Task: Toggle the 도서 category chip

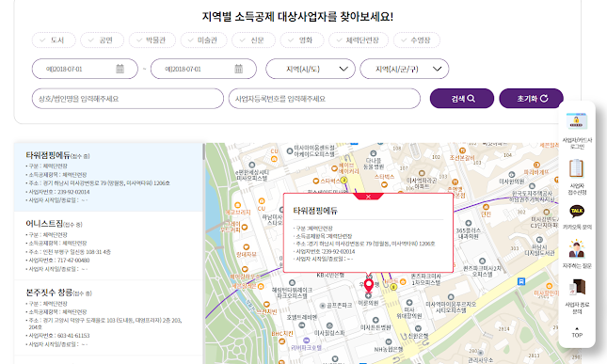Action: pyautogui.click(x=54, y=40)
